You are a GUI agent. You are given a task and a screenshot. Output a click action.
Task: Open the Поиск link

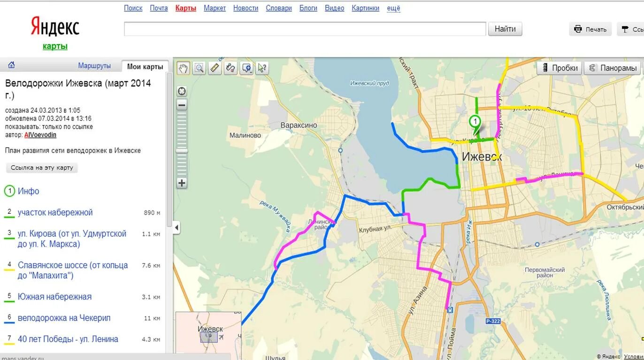(x=133, y=8)
